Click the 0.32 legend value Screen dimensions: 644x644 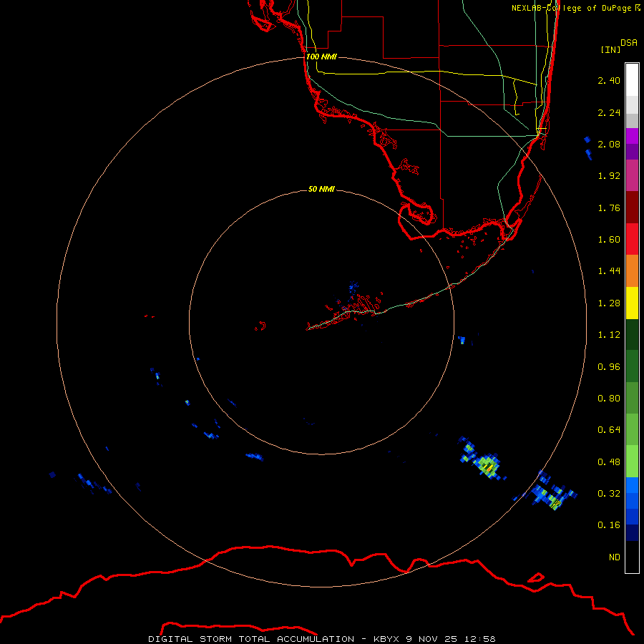[609, 494]
